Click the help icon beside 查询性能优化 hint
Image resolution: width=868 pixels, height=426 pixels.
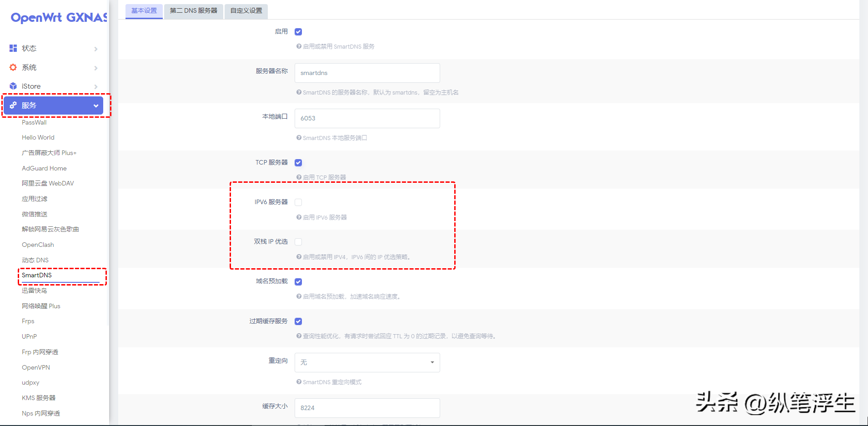point(299,336)
